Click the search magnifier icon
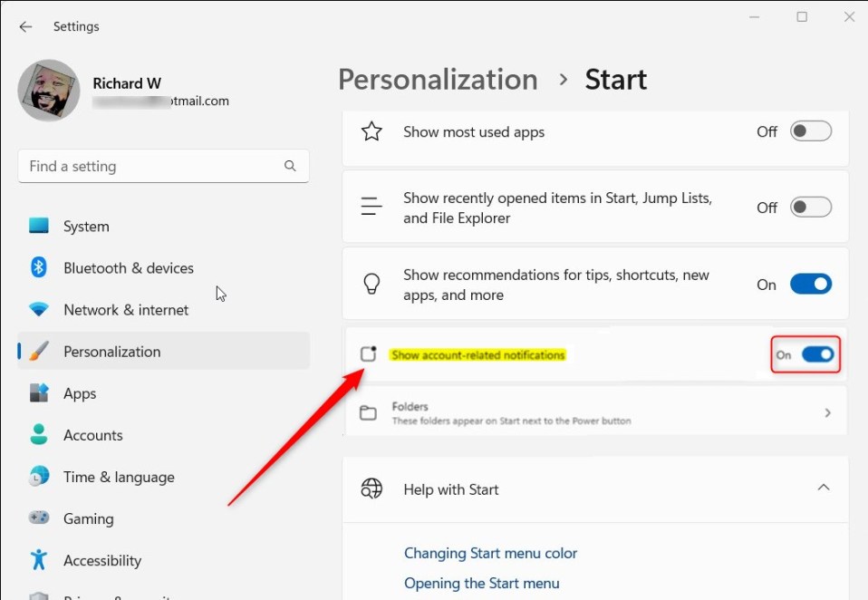Image resolution: width=868 pixels, height=600 pixels. point(290,166)
